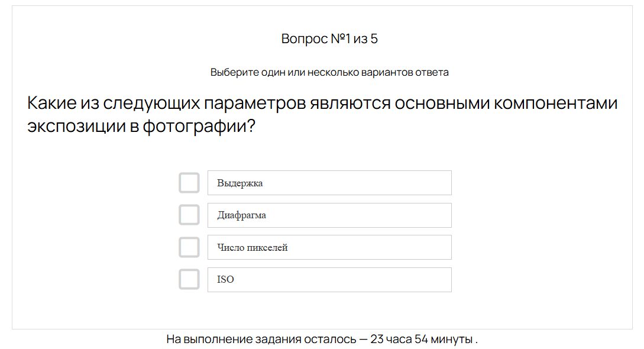Viewport: 644px width, 349px height.
Task: Click the heading Вопрос №1 из 5
Action: [x=329, y=39]
